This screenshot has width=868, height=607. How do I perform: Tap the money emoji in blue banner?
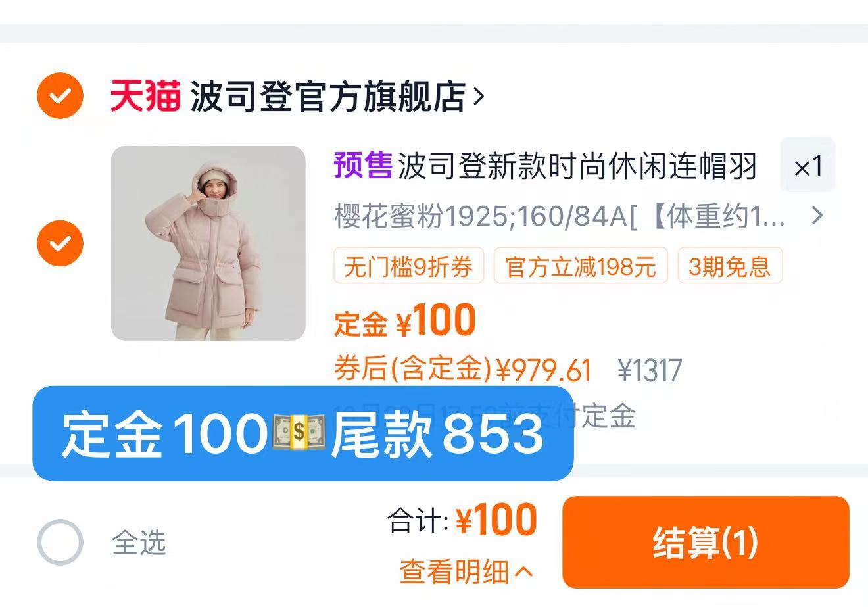coord(298,433)
